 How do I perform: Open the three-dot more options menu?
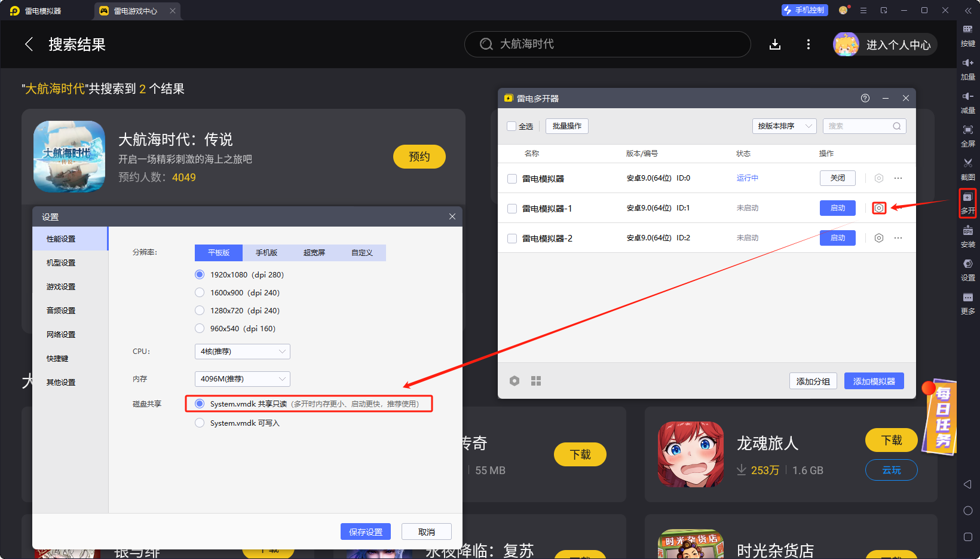(808, 44)
